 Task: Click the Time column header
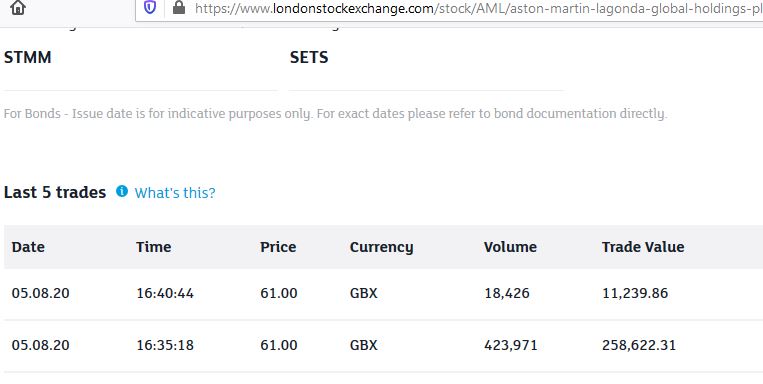click(x=153, y=247)
